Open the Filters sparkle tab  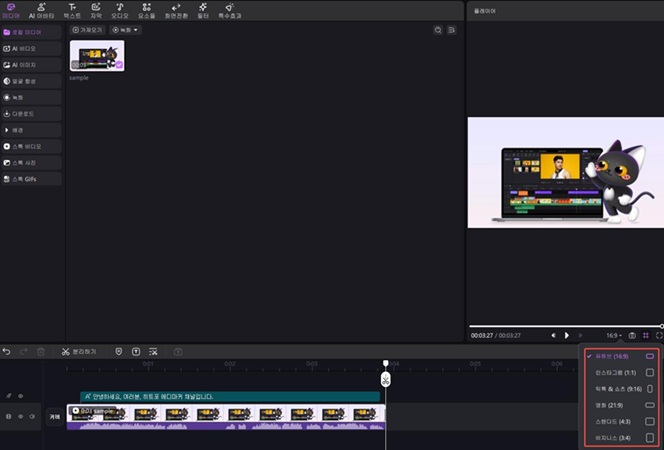(x=203, y=11)
